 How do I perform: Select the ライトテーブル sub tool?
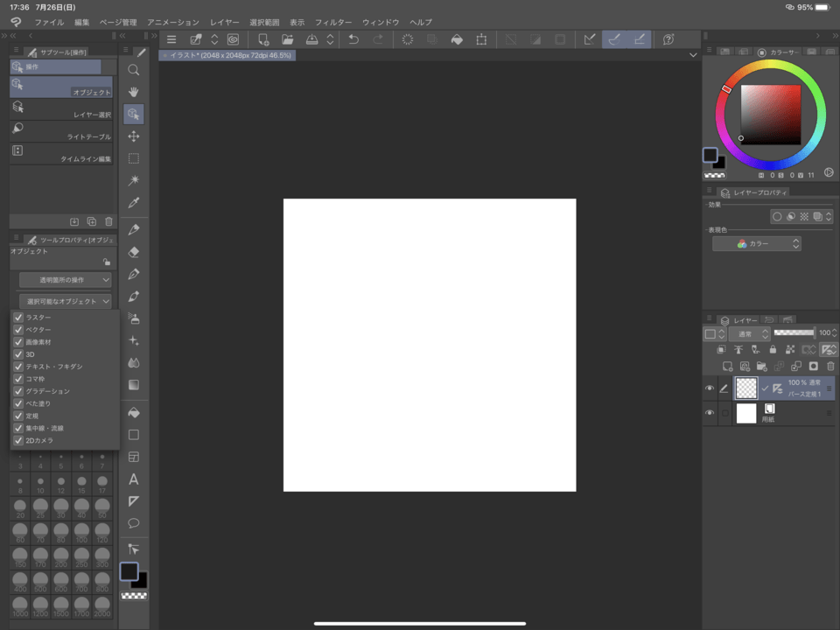[x=61, y=131]
